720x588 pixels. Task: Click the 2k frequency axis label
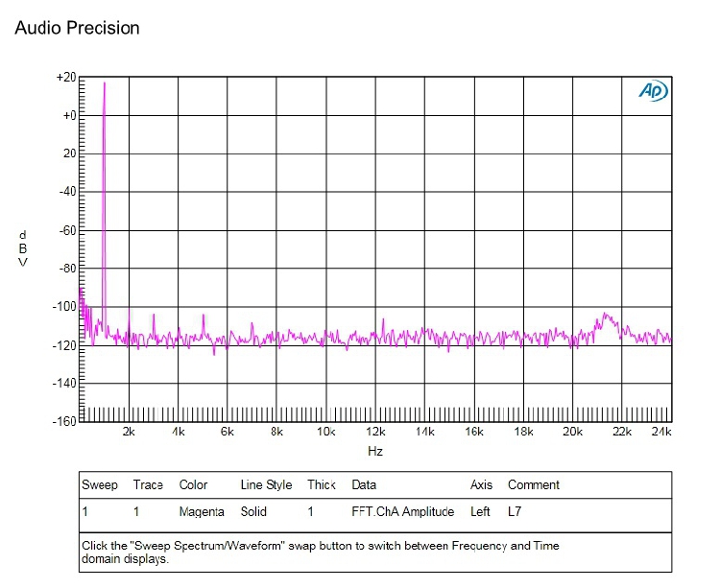(x=129, y=432)
